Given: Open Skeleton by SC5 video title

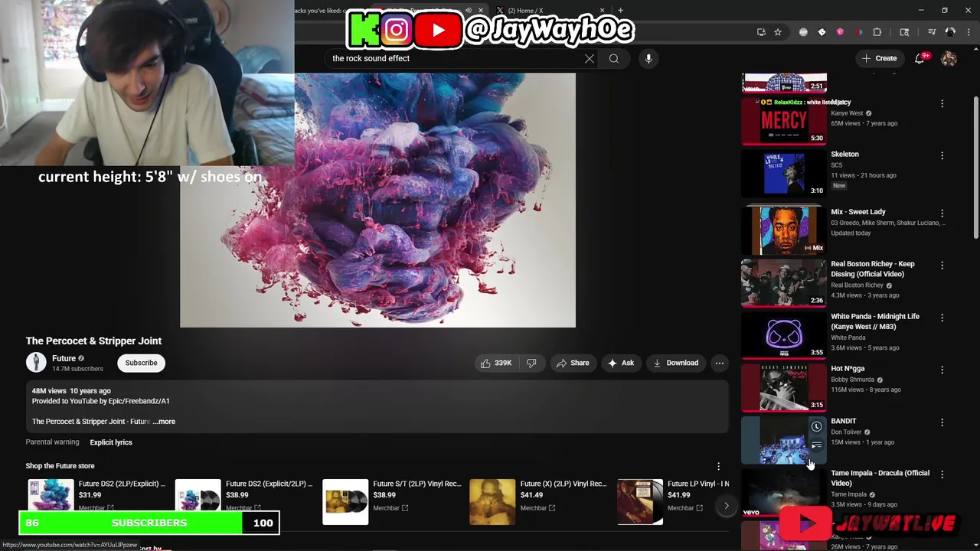Looking at the screenshot, I should tap(845, 155).
